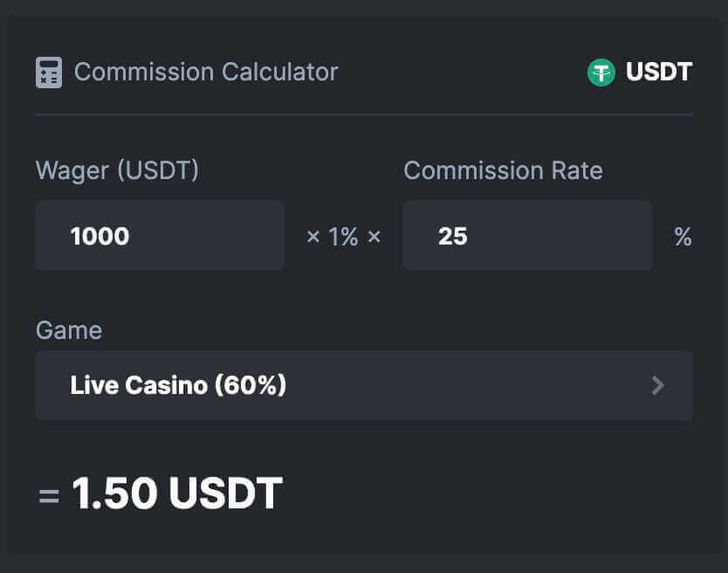Open the currency selector via the Tether logo
Image resolution: width=728 pixels, height=573 pixels.
(601, 72)
